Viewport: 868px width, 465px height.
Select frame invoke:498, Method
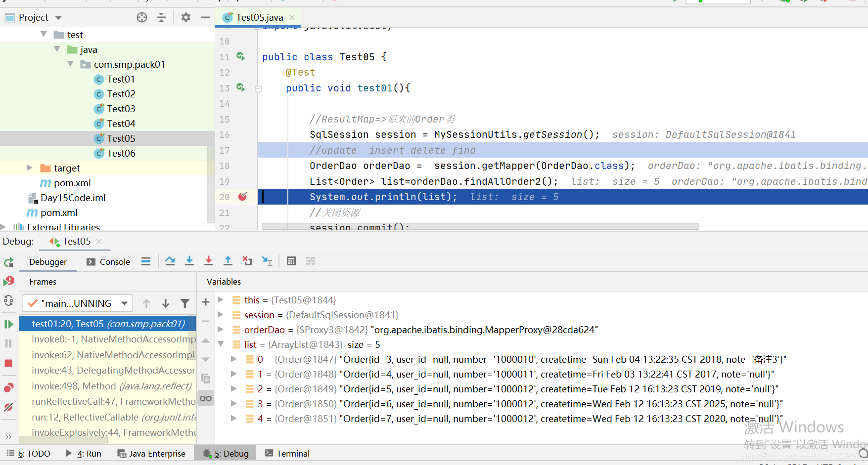pos(108,386)
